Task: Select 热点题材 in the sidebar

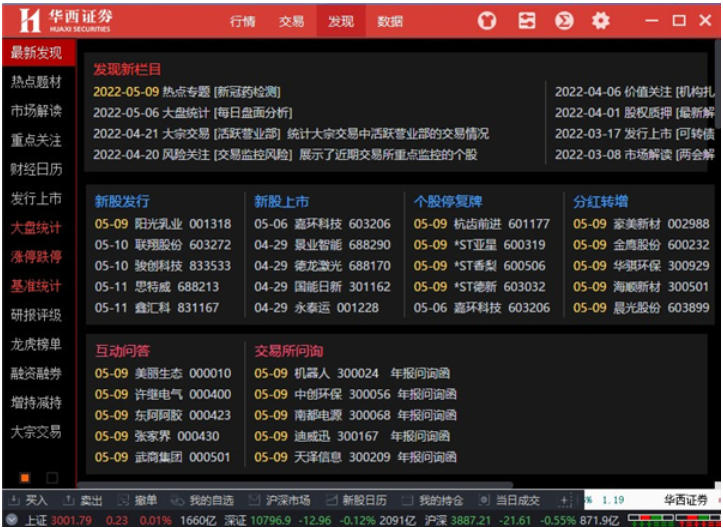Action: click(36, 82)
